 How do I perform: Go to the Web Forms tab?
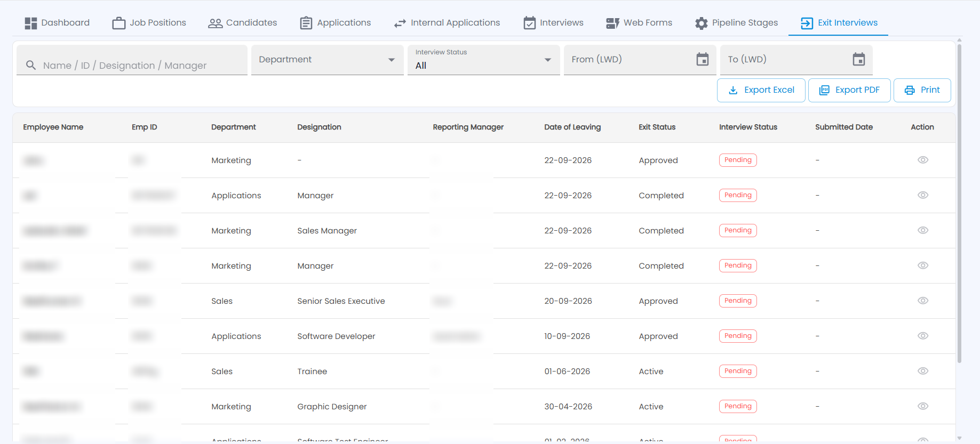click(639, 23)
